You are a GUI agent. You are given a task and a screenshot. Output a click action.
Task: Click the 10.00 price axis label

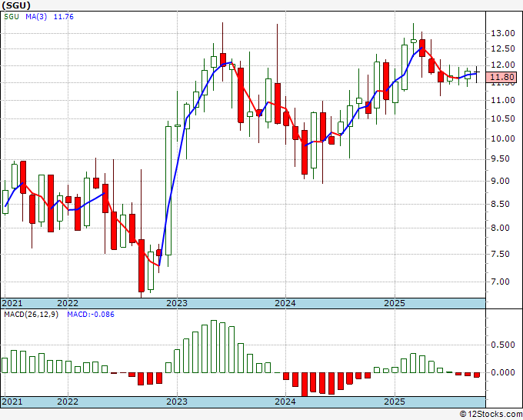503,138
